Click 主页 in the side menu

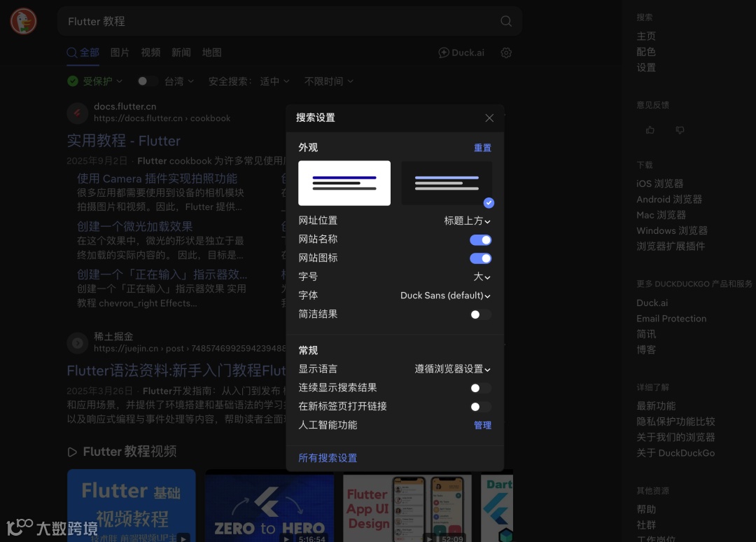pyautogui.click(x=646, y=36)
